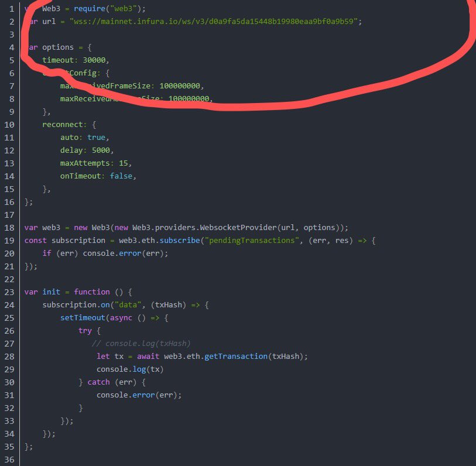Image resolution: width=476 pixels, height=466 pixels.
Task: Click line number 18 in the gutter
Action: (x=9, y=228)
